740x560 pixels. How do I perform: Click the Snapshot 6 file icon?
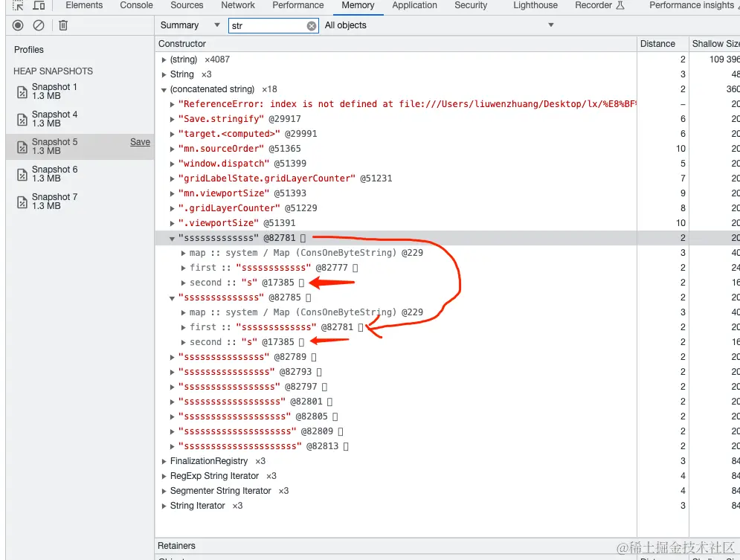pos(22,174)
